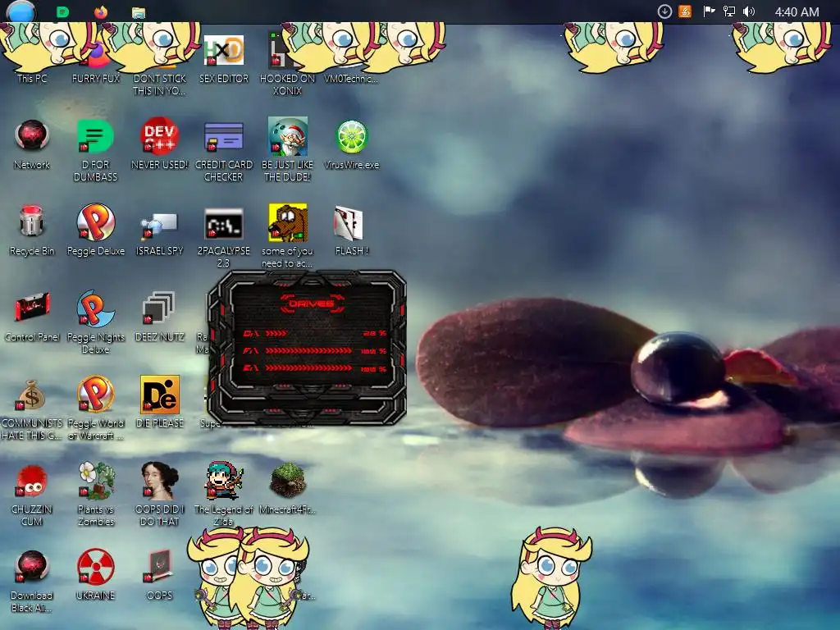The width and height of the screenshot is (840, 630).
Task: Open the D FOR DUMBASS shortcut
Action: [95, 150]
